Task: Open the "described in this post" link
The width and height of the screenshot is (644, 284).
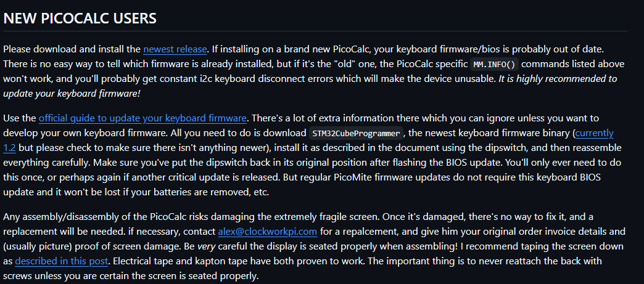Action: coord(62,261)
